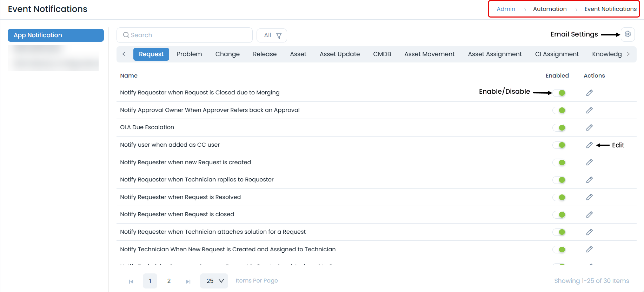Edit 'Approver Refers back an Approval' notification
This screenshot has height=292, width=644.
click(589, 110)
